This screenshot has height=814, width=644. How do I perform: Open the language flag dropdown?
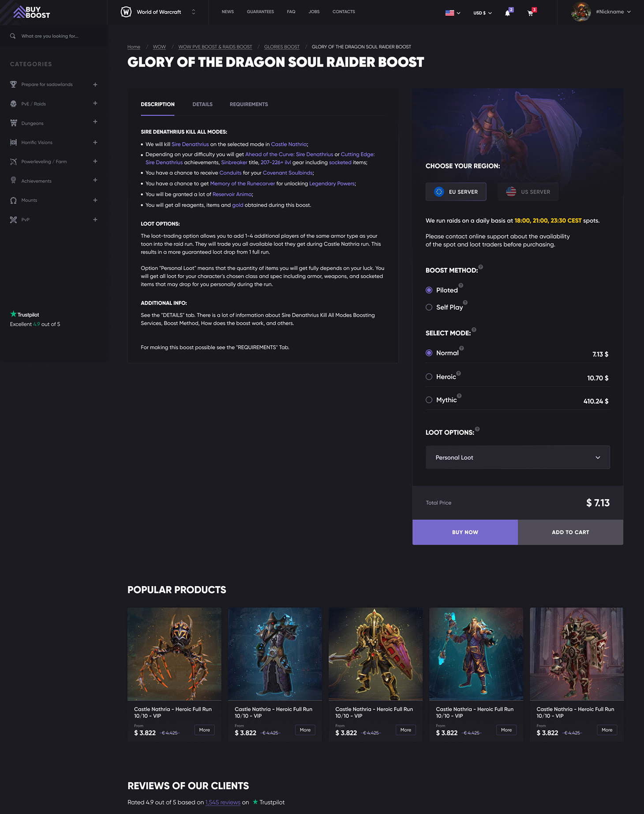(x=453, y=13)
